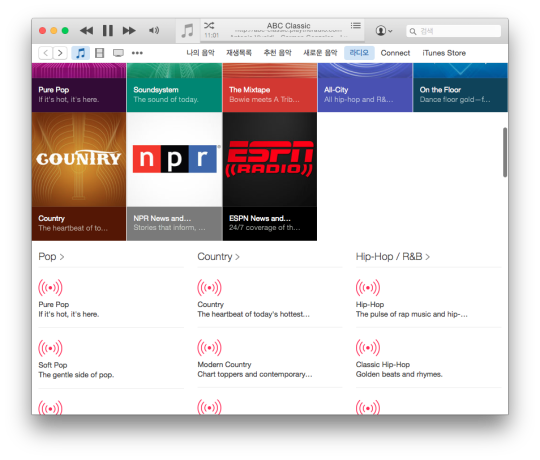The image size is (540, 460).
Task: Click the volume speaker icon
Action: 154,30
